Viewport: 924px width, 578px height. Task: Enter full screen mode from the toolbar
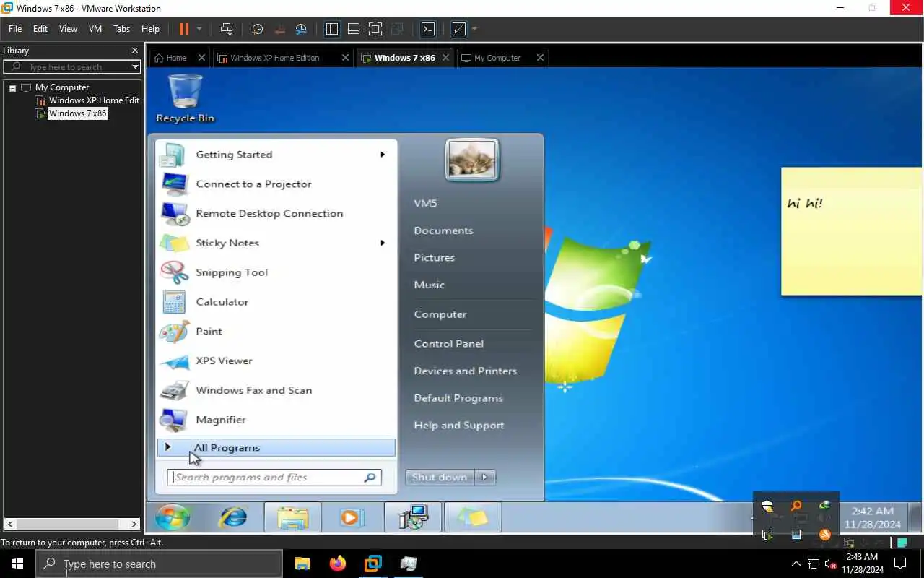(x=375, y=29)
